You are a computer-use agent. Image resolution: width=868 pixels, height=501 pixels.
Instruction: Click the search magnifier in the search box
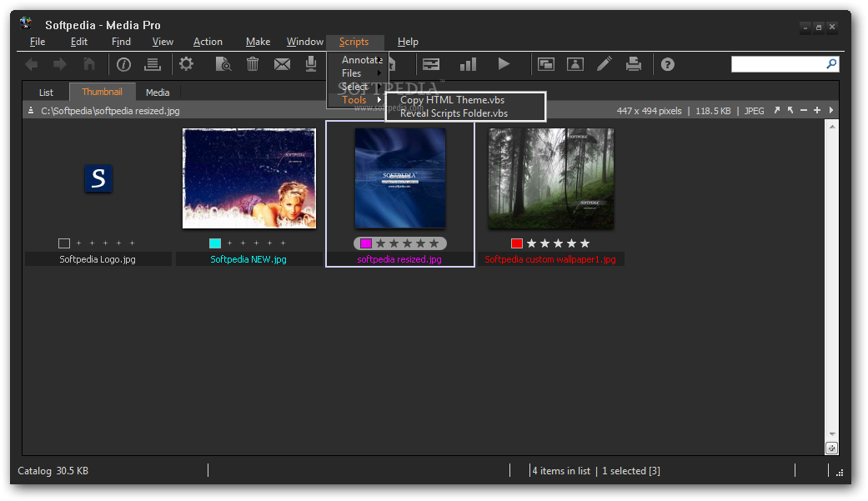click(x=831, y=64)
